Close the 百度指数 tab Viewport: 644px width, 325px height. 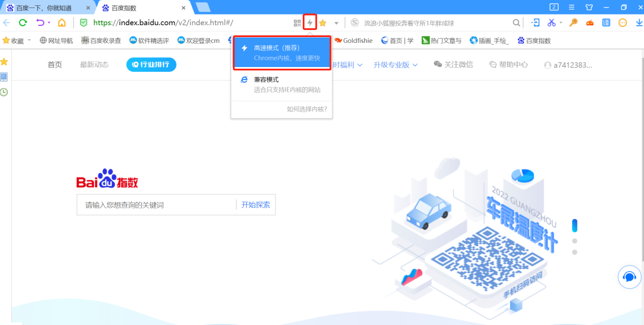184,8
